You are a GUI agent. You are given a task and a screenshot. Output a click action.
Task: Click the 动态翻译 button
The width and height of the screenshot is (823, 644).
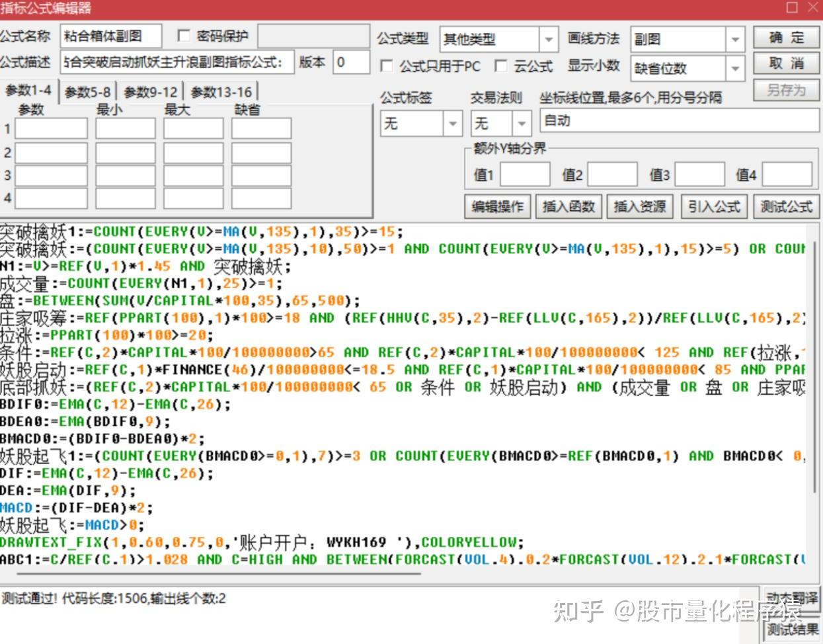coord(793,599)
